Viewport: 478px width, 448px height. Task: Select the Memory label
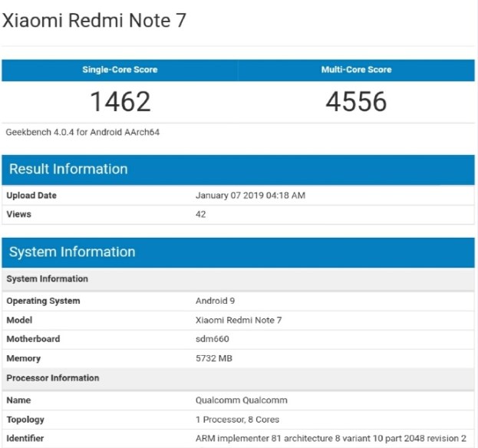[24, 358]
